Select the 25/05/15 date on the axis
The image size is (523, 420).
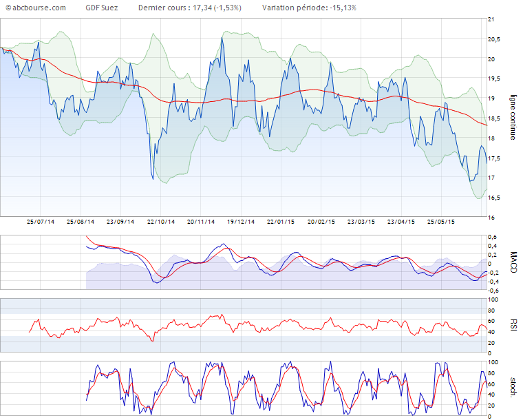tap(440, 222)
